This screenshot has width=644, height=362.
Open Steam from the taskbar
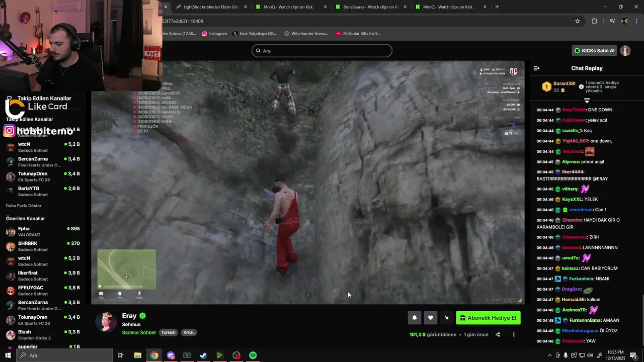click(x=203, y=355)
